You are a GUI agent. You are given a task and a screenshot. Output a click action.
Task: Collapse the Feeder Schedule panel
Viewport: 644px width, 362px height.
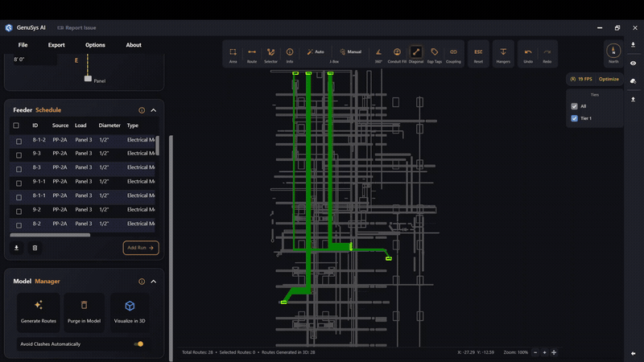(154, 110)
